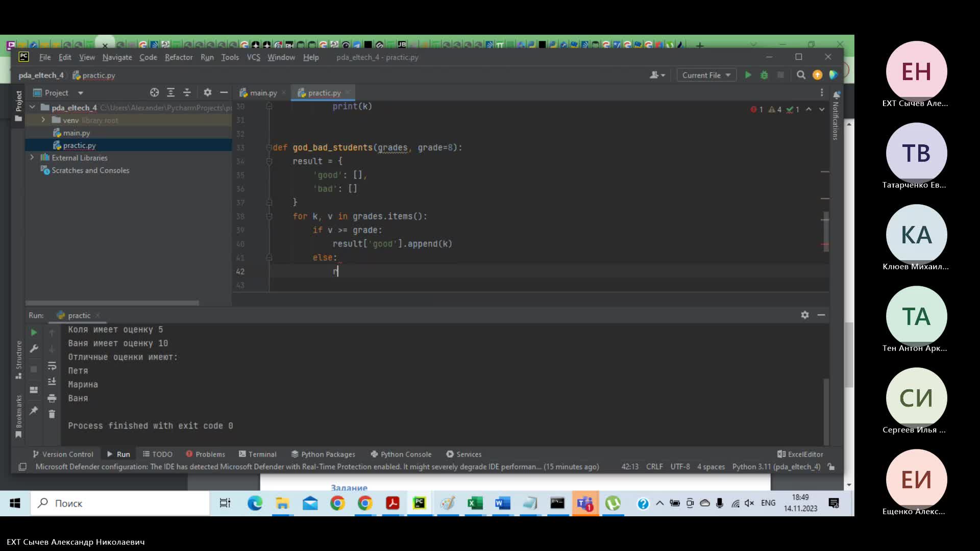The image size is (980, 551).
Task: Expand all in Project panel
Action: coord(170,92)
